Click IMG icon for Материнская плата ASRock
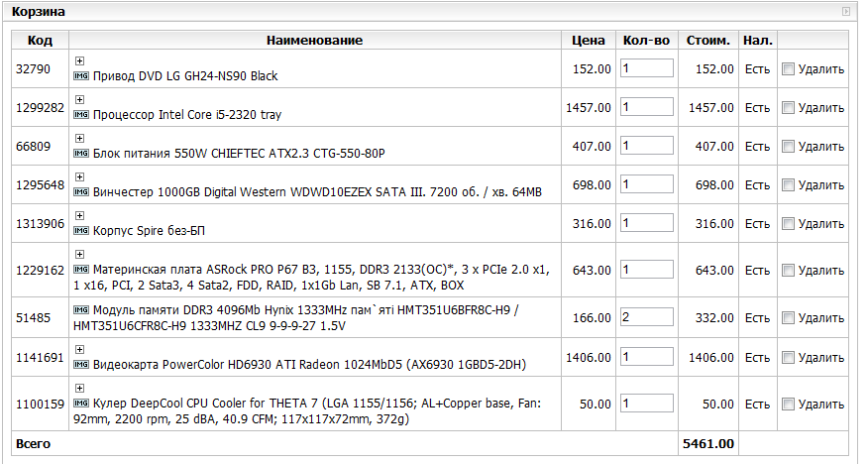The width and height of the screenshot is (868, 464). pos(82,270)
